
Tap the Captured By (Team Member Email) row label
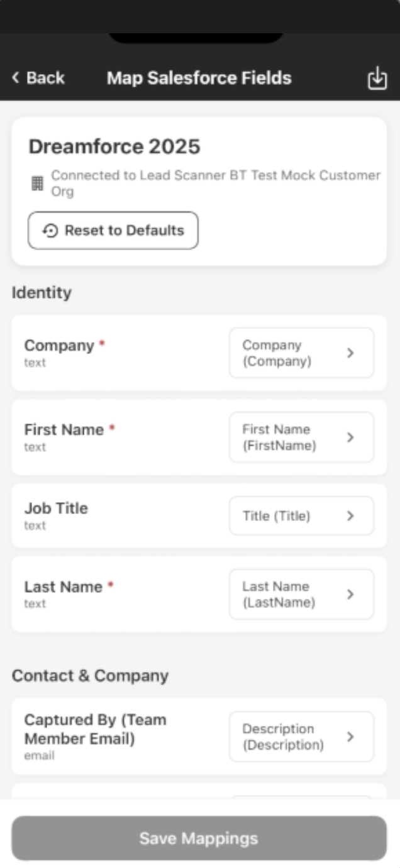pyautogui.click(x=95, y=729)
